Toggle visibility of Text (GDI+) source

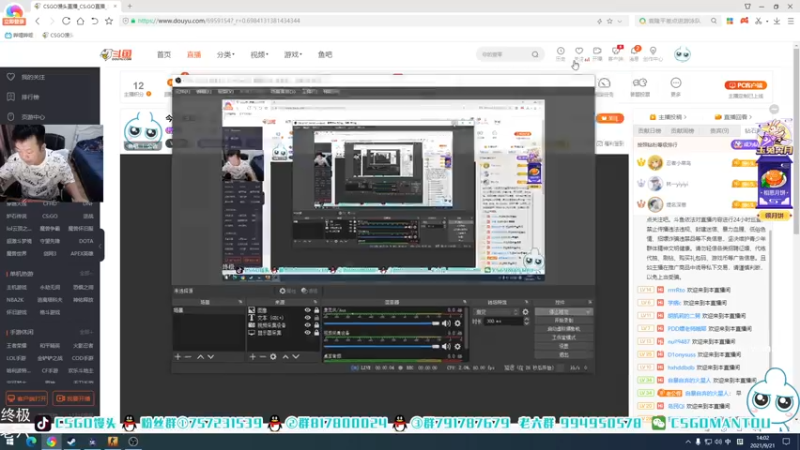coord(307,318)
